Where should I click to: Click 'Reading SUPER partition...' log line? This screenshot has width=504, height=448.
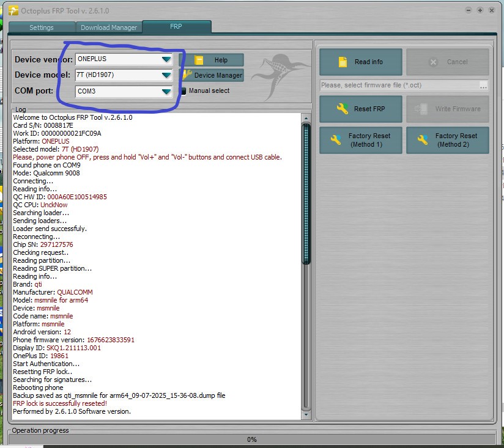click(52, 268)
